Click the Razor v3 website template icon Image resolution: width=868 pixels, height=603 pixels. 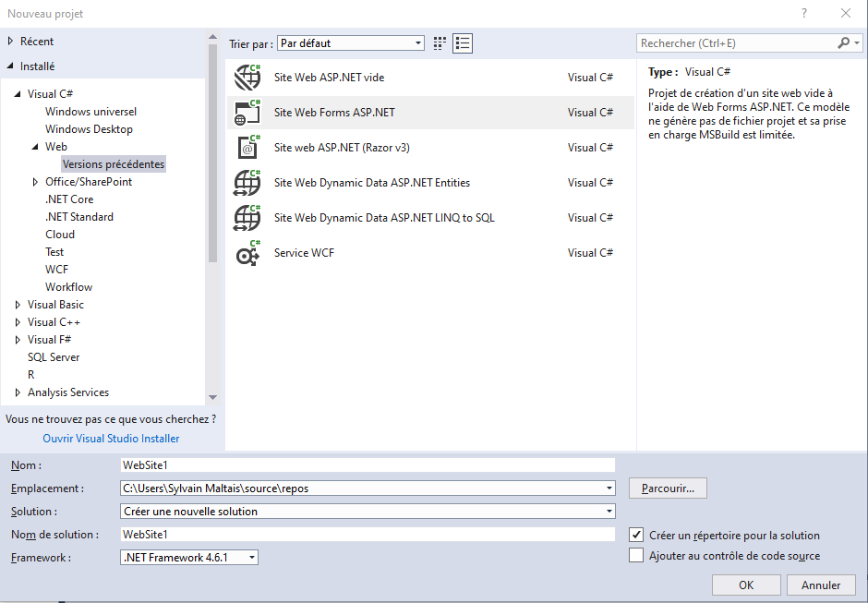pos(247,148)
